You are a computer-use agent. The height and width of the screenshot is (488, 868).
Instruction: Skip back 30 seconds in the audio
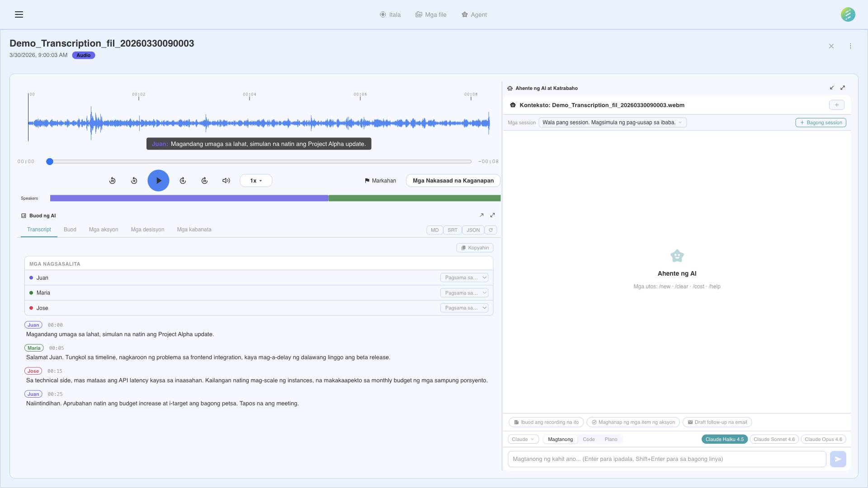click(112, 180)
